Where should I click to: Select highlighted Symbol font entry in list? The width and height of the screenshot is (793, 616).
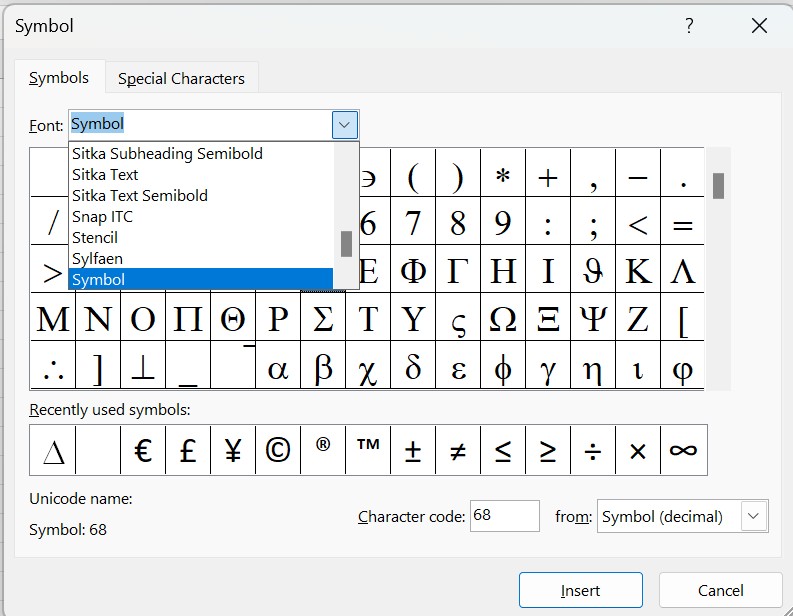coord(201,280)
